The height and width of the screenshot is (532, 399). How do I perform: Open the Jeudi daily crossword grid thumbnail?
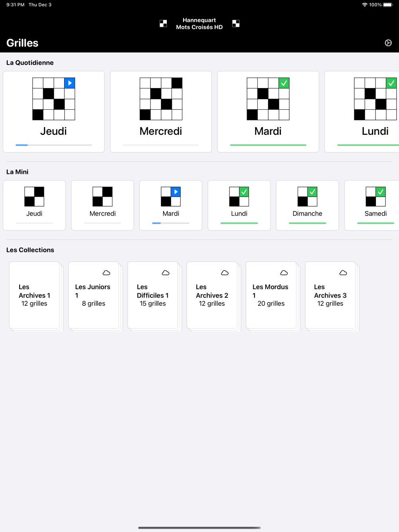click(x=54, y=99)
